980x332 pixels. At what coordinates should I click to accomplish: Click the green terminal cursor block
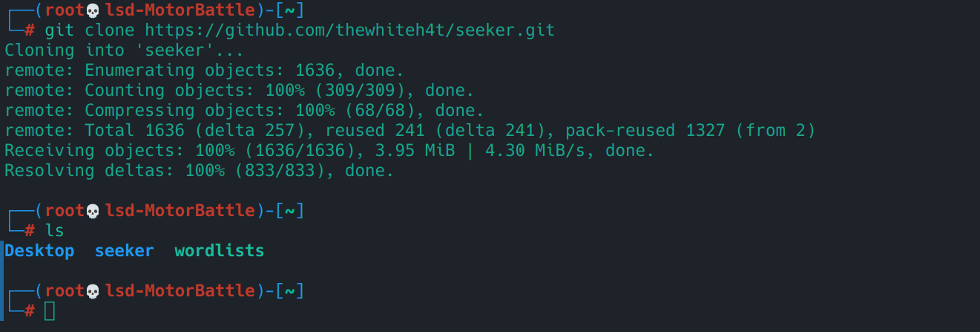click(x=50, y=310)
